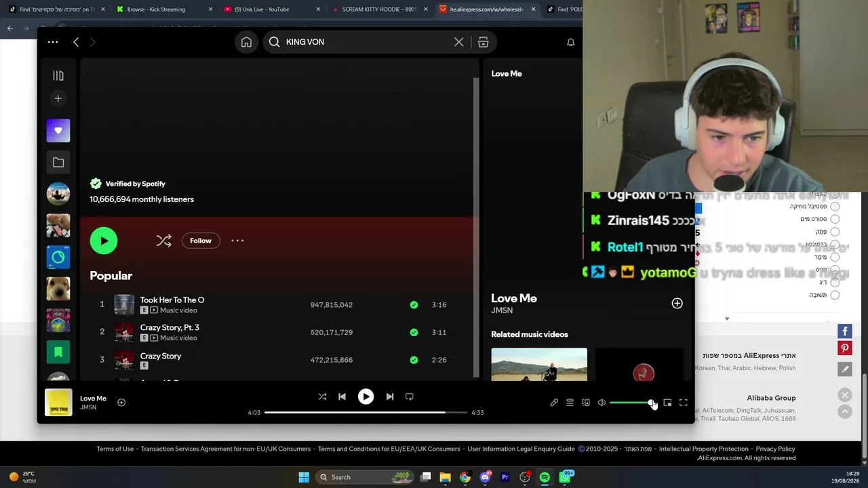Toggle shuffle on the artist page
The width and height of the screenshot is (868, 488).
pyautogui.click(x=163, y=241)
